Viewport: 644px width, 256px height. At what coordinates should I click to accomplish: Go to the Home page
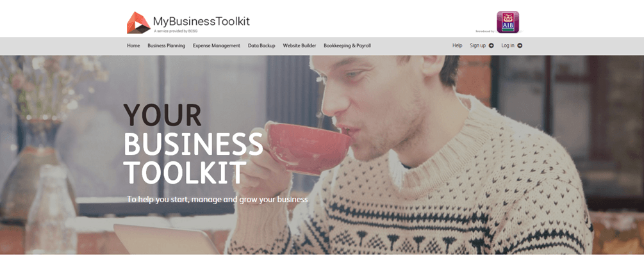[x=133, y=45]
